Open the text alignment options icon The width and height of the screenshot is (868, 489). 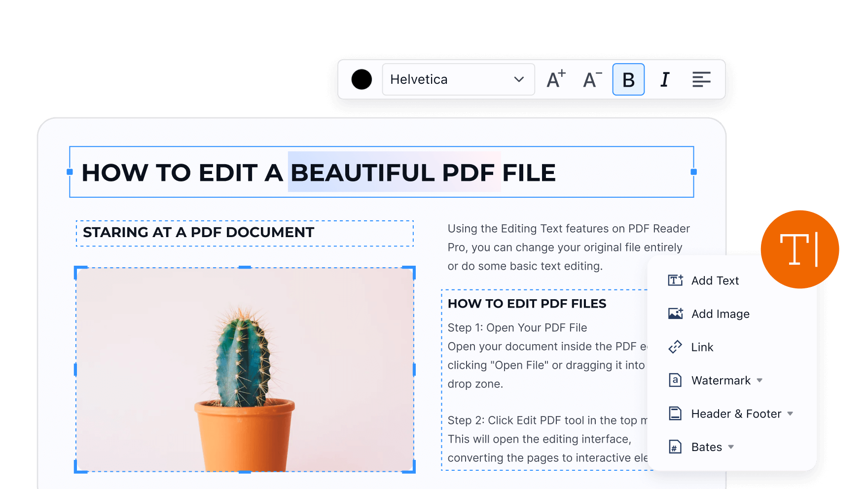pyautogui.click(x=701, y=79)
